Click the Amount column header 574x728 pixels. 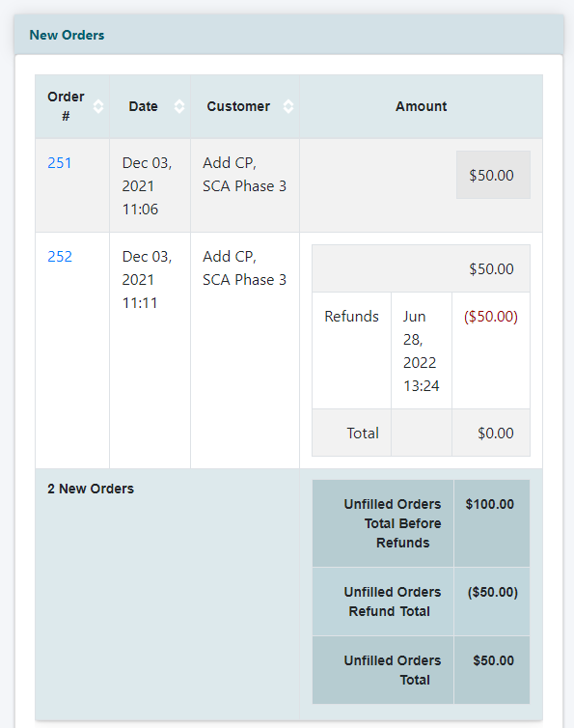(x=421, y=106)
